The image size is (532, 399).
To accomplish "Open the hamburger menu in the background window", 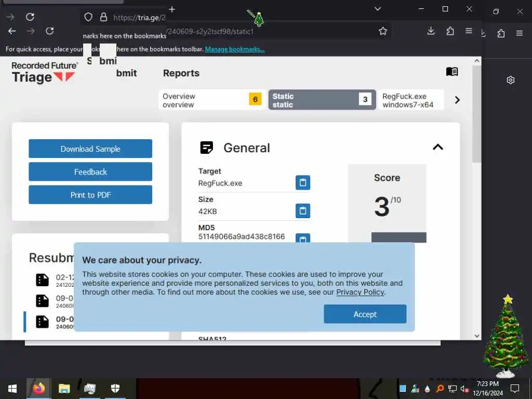I will click(x=520, y=33).
